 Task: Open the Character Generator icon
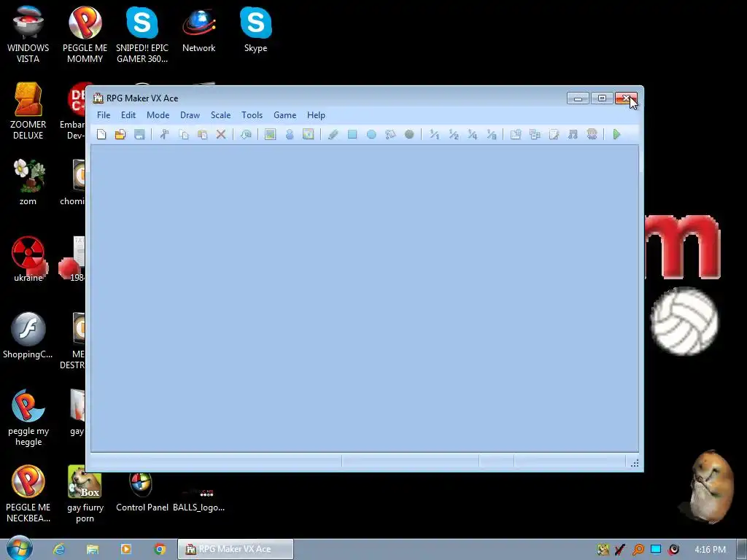point(592,134)
